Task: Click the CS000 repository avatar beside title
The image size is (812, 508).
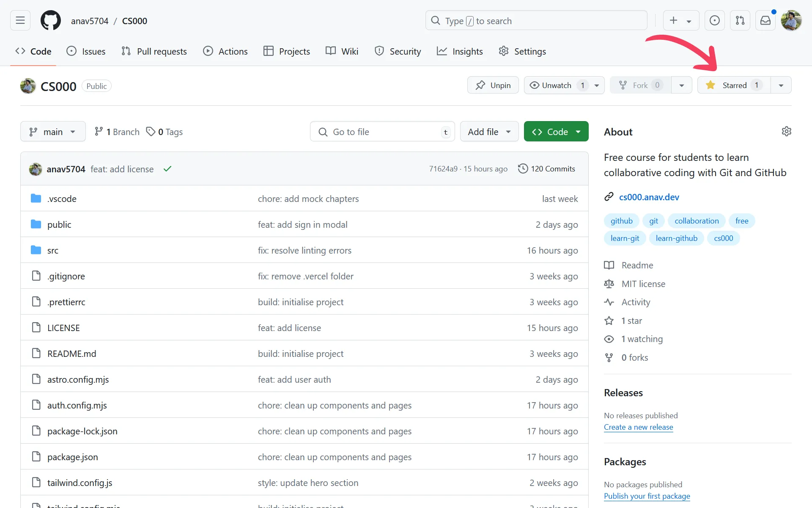Action: tap(28, 86)
